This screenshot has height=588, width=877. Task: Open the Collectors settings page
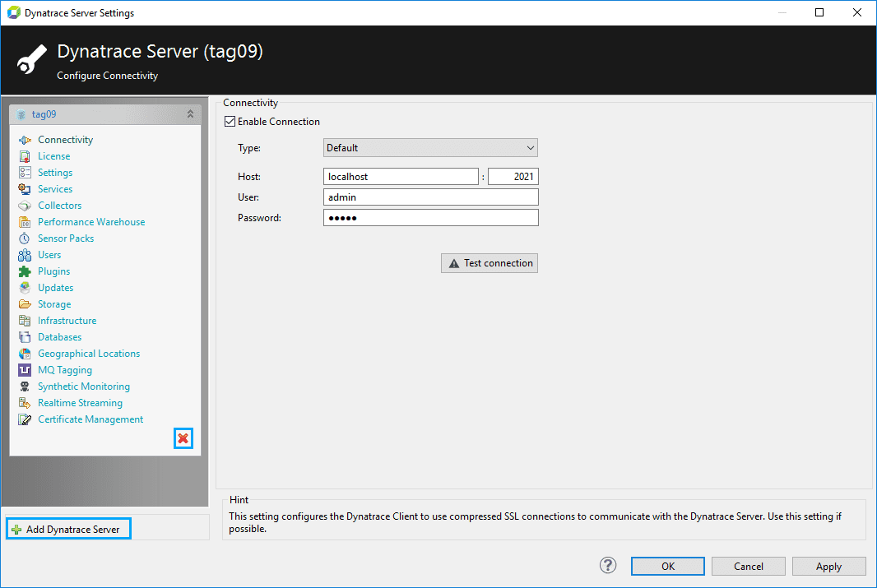60,206
